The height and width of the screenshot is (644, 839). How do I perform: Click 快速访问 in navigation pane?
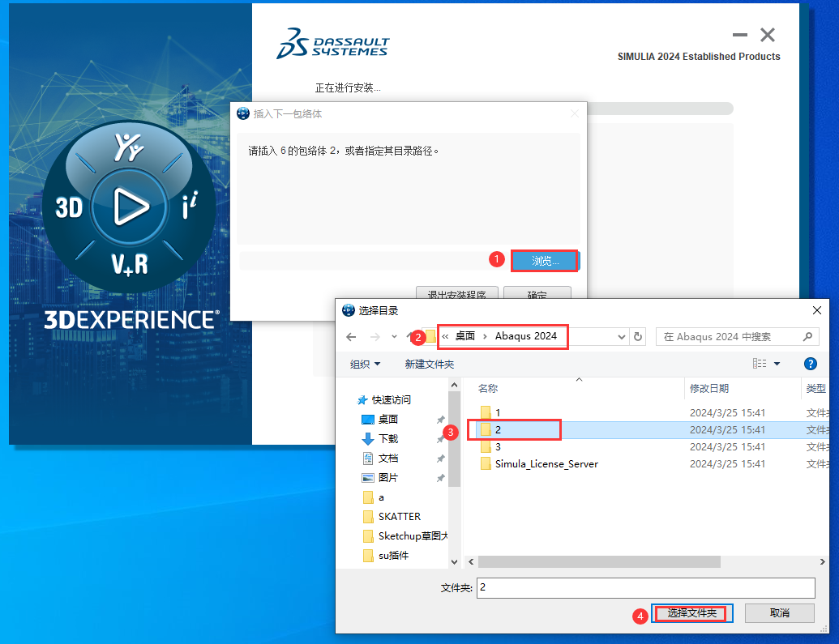pyautogui.click(x=392, y=399)
